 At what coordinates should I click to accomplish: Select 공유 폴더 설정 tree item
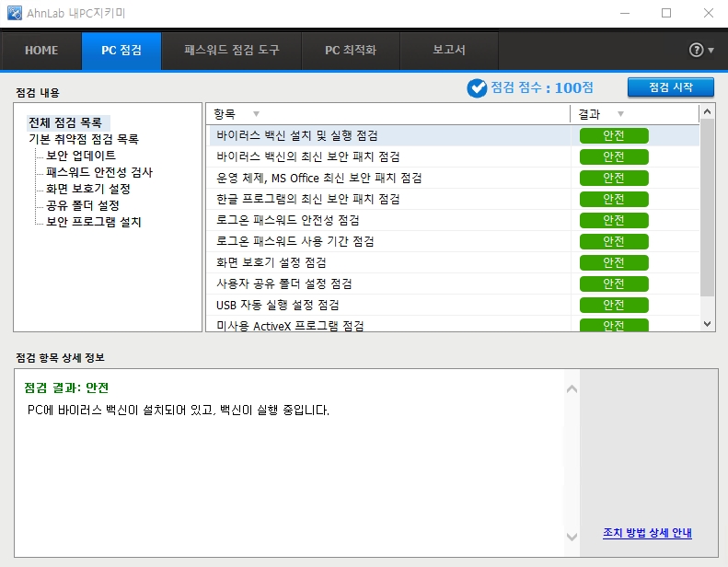[x=83, y=205]
